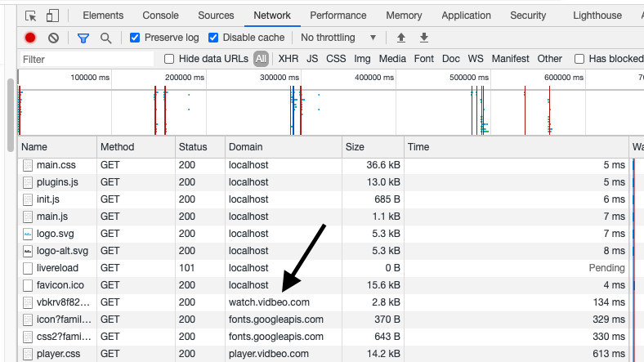Clear the network log icon
Image resolution: width=644 pixels, height=362 pixels.
(53, 38)
